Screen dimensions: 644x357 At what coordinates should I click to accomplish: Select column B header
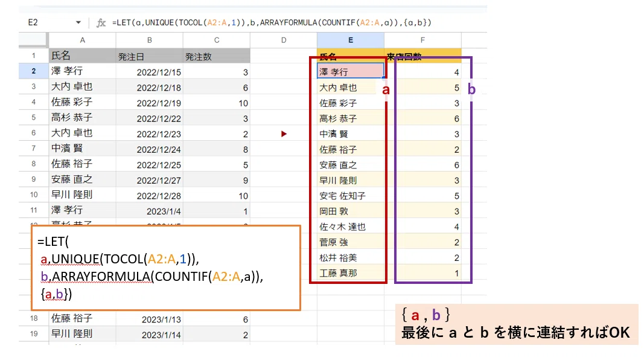(x=150, y=40)
